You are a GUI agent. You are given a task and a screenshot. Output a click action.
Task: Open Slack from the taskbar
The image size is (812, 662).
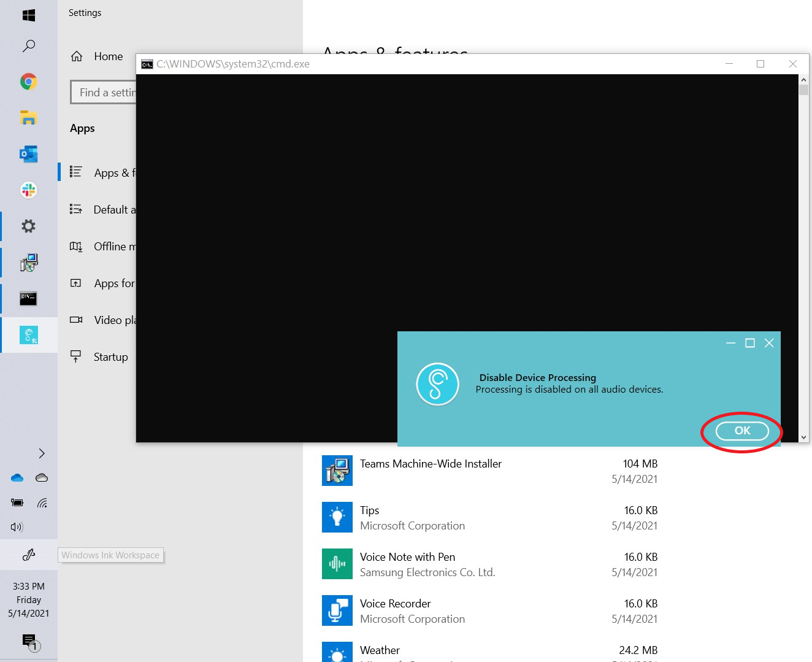(x=28, y=190)
